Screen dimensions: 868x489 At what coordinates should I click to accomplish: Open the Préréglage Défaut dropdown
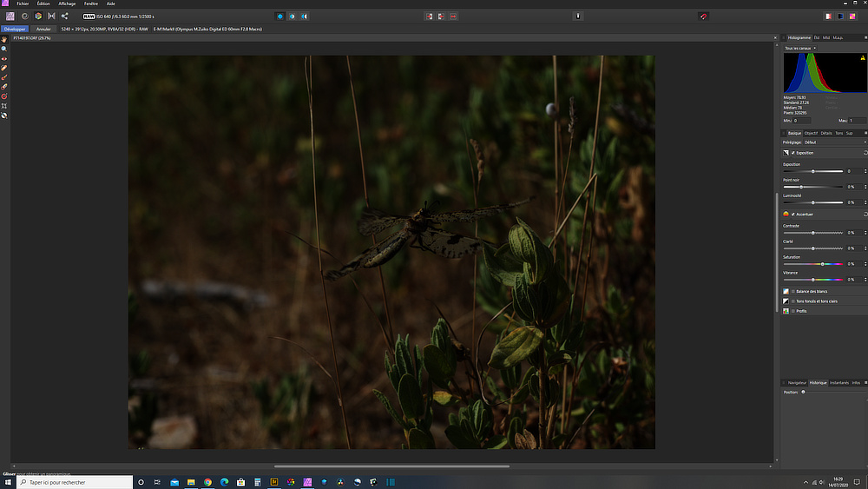(835, 142)
